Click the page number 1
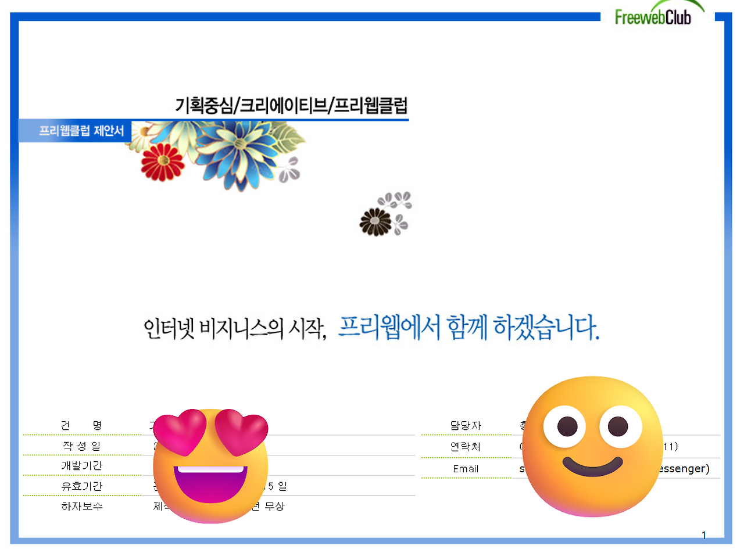The height and width of the screenshot is (560, 744). tap(704, 535)
